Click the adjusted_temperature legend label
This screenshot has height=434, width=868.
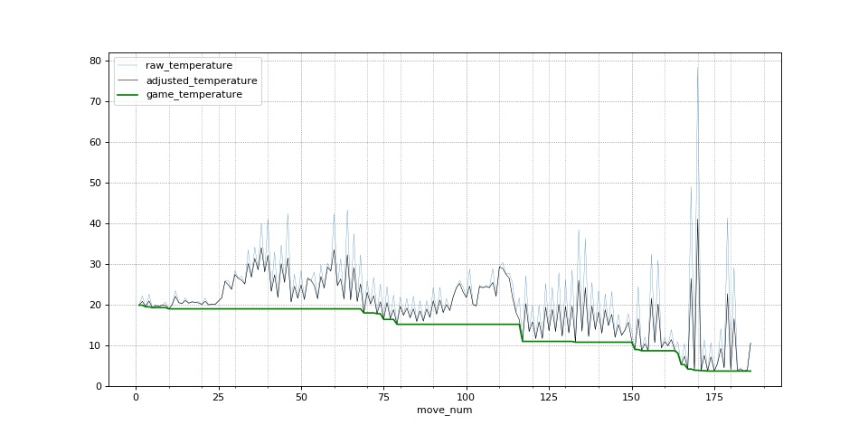tap(201, 80)
